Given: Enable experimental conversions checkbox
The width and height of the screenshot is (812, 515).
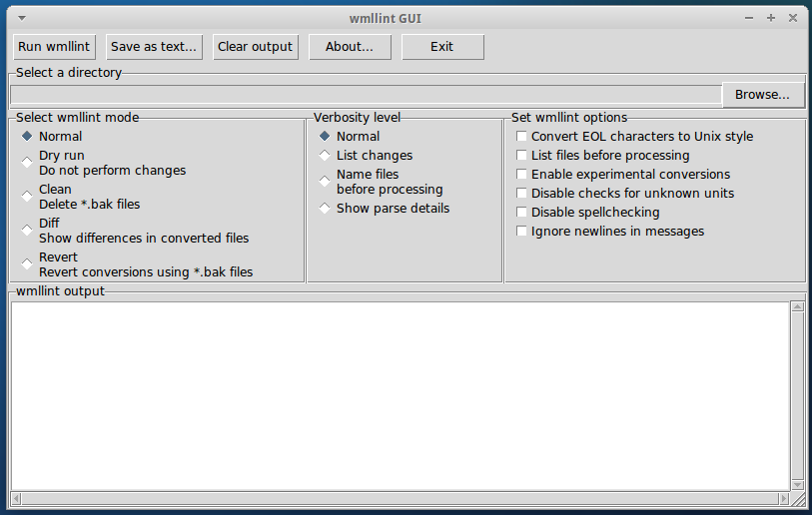Looking at the screenshot, I should pyautogui.click(x=521, y=174).
